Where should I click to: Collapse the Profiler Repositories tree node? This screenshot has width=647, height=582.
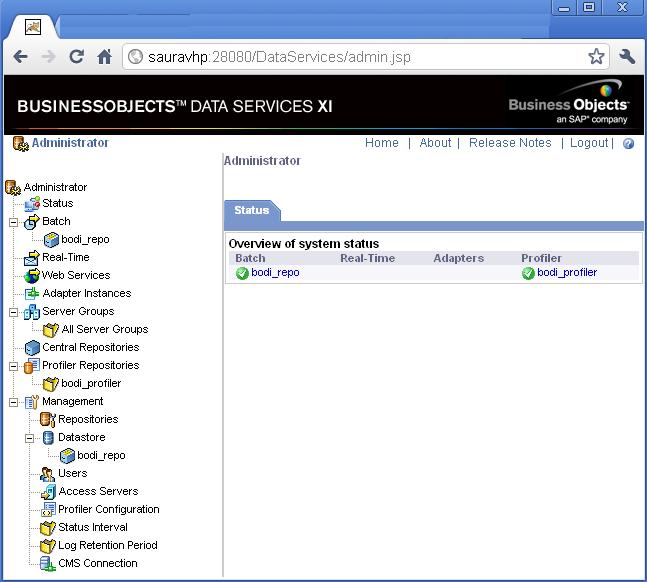point(14,366)
